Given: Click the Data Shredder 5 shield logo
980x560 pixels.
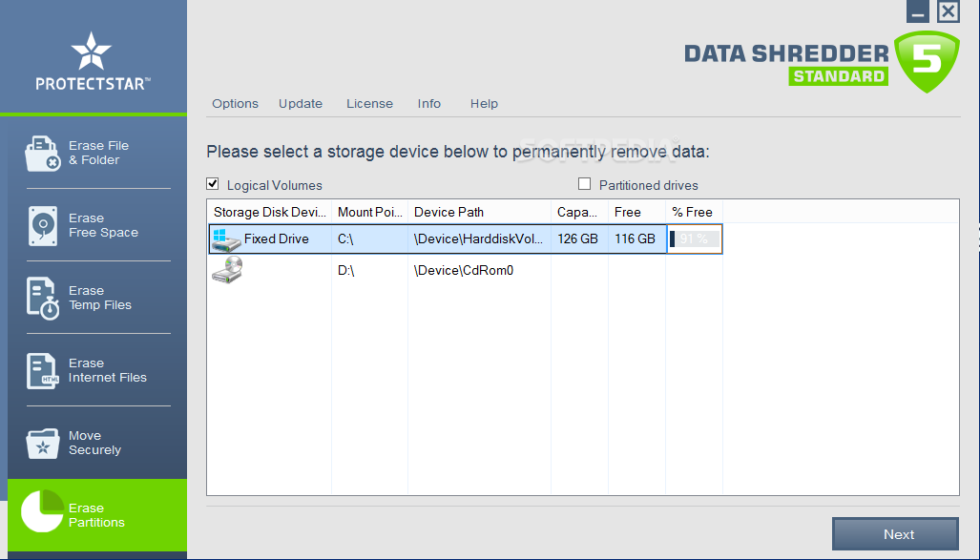Looking at the screenshot, I should pos(927,61).
